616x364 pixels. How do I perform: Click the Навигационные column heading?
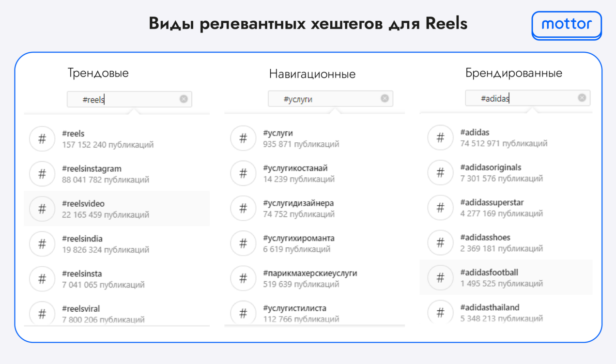pos(312,74)
